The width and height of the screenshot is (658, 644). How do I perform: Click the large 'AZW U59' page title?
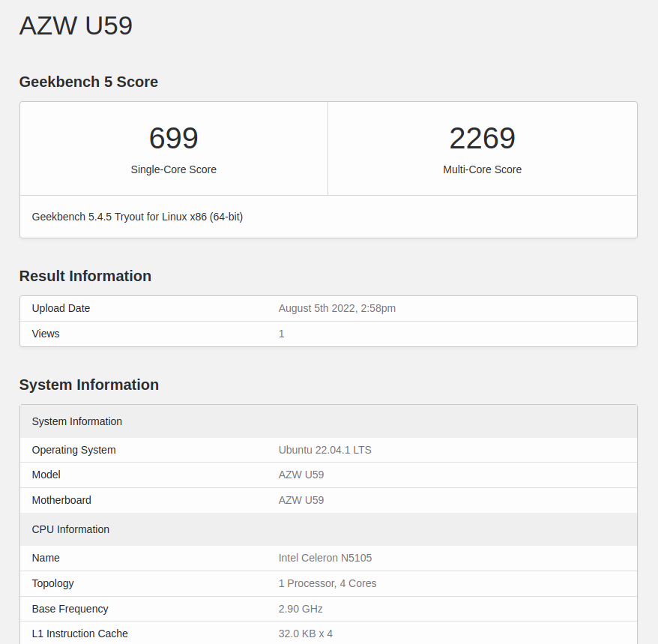[76, 25]
